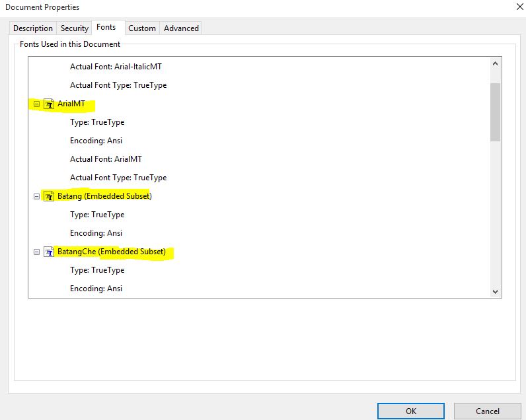Click the Cancel button
The height and width of the screenshot is (420, 526).
pyautogui.click(x=488, y=411)
